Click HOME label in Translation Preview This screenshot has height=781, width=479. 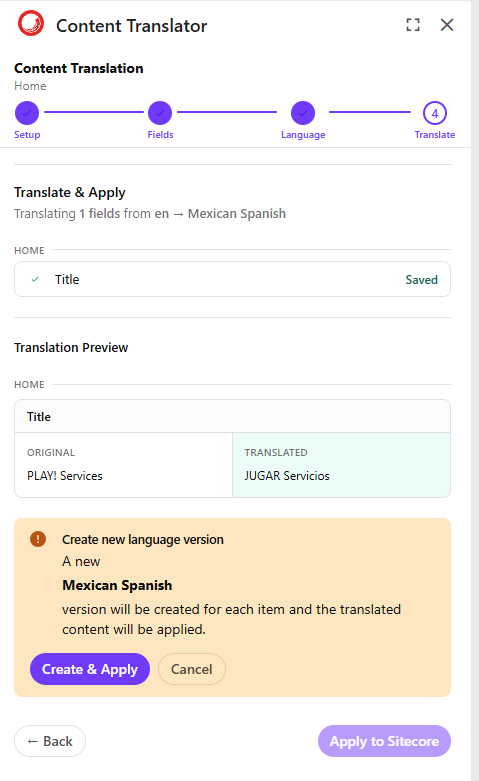click(29, 385)
